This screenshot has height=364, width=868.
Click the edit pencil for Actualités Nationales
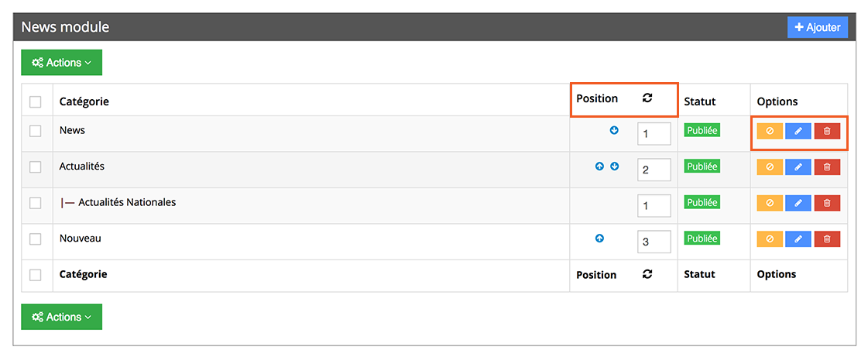(x=798, y=203)
